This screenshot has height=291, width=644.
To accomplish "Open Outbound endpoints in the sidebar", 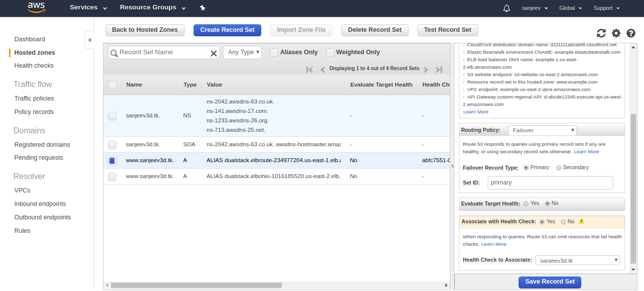I will (x=43, y=217).
